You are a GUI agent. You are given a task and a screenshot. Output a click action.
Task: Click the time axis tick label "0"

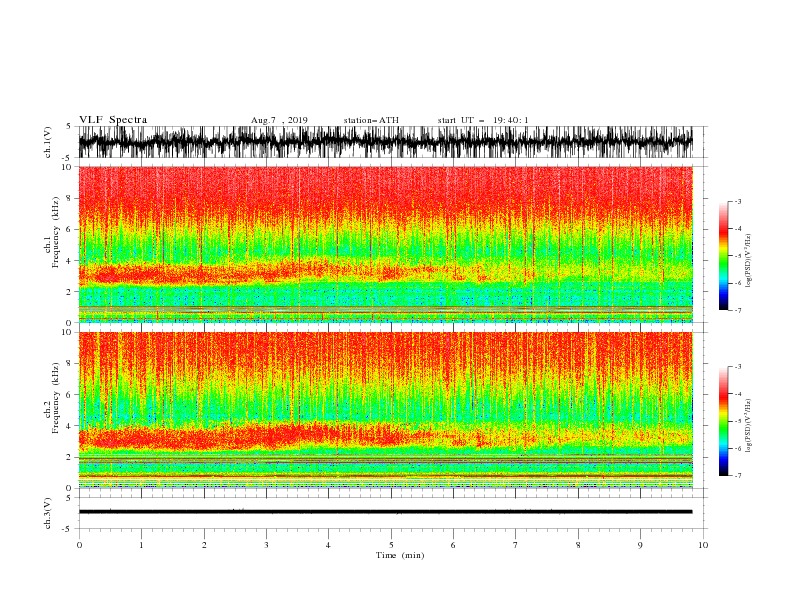point(79,545)
